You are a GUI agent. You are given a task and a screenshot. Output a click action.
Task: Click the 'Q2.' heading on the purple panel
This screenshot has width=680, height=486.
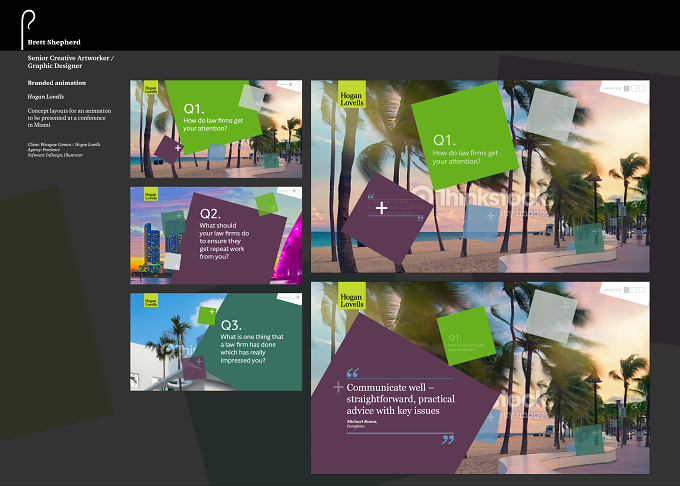click(x=210, y=214)
